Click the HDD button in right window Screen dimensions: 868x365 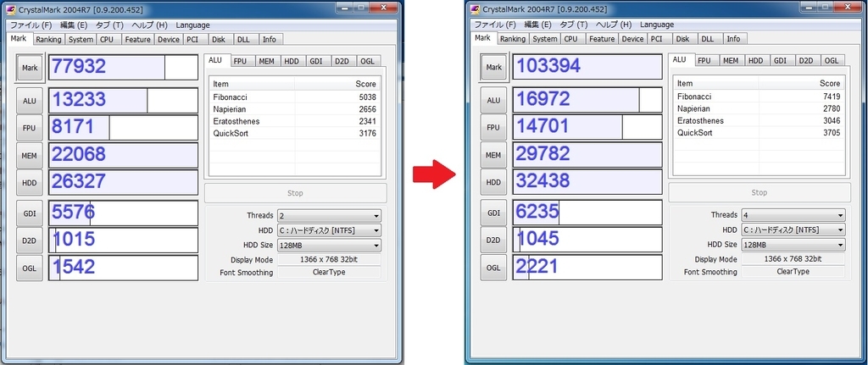click(493, 182)
